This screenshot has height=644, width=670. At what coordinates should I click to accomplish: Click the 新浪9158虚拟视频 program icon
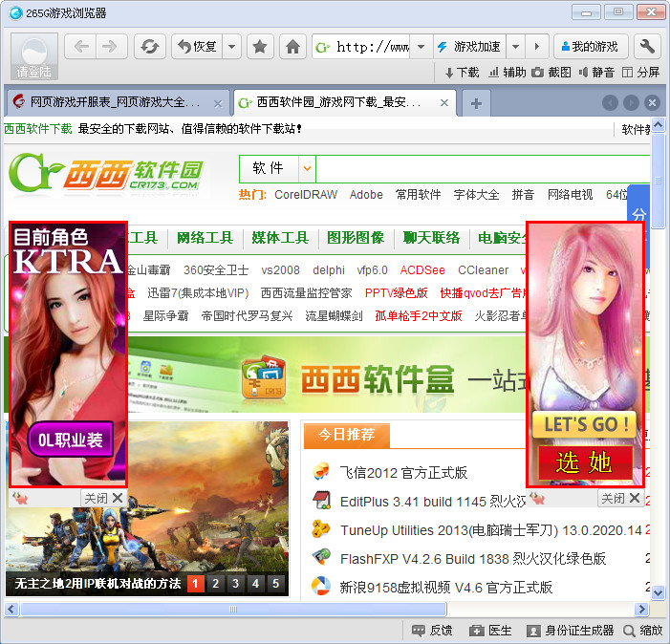point(321,587)
